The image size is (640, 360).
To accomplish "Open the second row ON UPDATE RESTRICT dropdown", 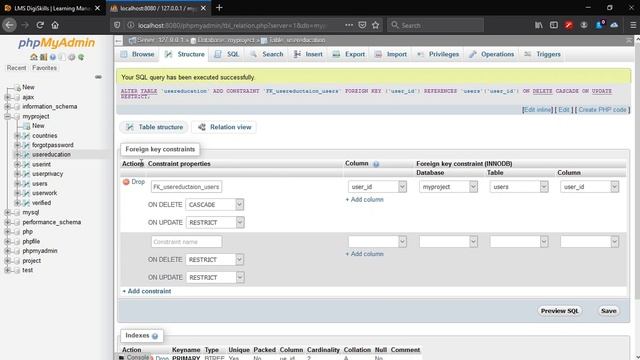I will coord(215,278).
